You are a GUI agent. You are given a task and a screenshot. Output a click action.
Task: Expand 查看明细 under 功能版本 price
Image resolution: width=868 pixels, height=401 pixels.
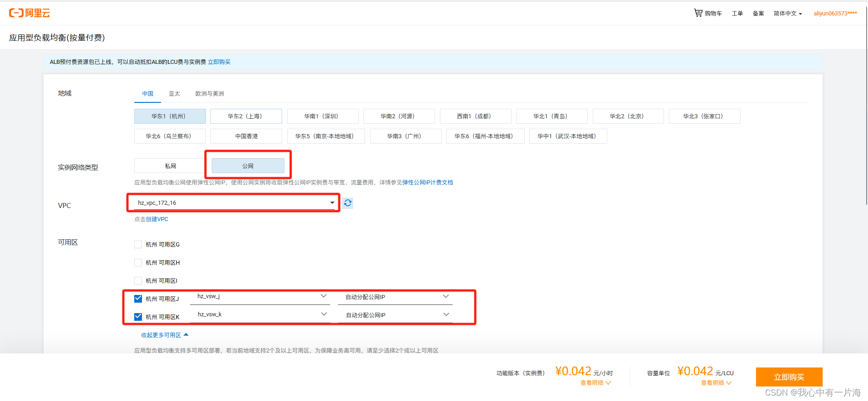coord(595,383)
